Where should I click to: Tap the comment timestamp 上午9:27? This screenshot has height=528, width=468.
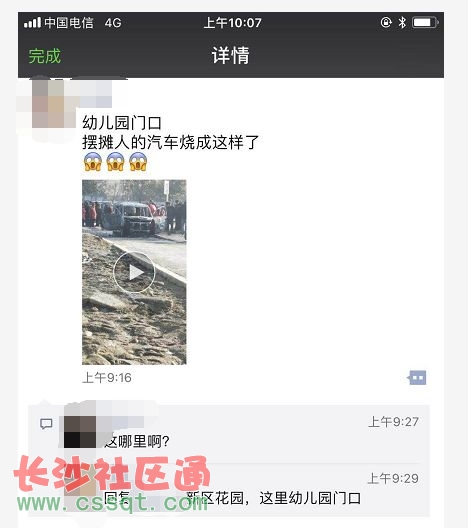[x=393, y=422]
